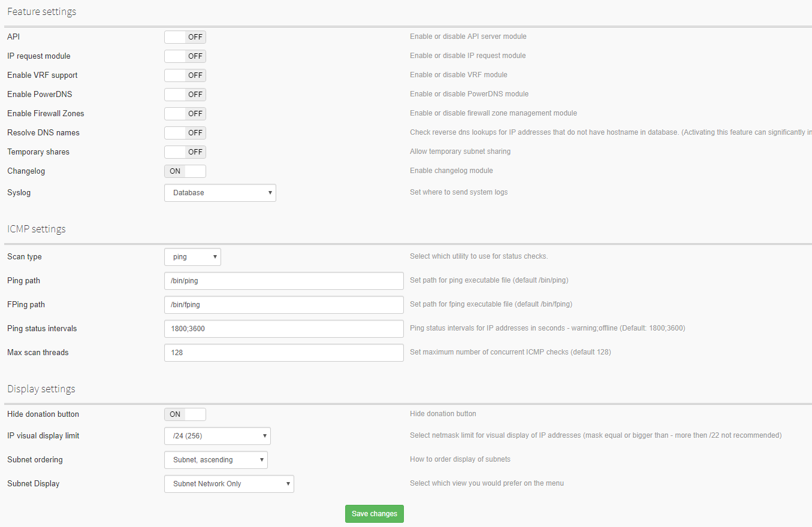Open the Scan type dropdown
The width and height of the screenshot is (812, 527).
pyautogui.click(x=192, y=256)
